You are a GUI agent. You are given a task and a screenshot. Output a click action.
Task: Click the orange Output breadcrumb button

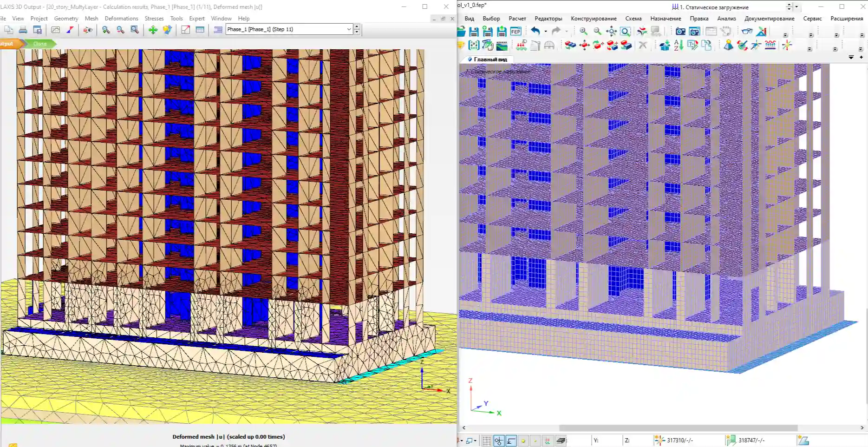point(7,43)
